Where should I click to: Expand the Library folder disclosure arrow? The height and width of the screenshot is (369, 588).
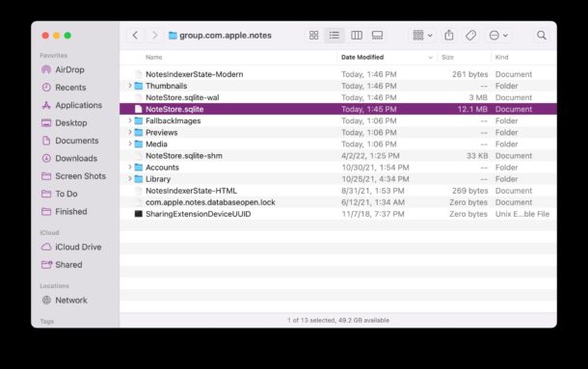pyautogui.click(x=130, y=178)
